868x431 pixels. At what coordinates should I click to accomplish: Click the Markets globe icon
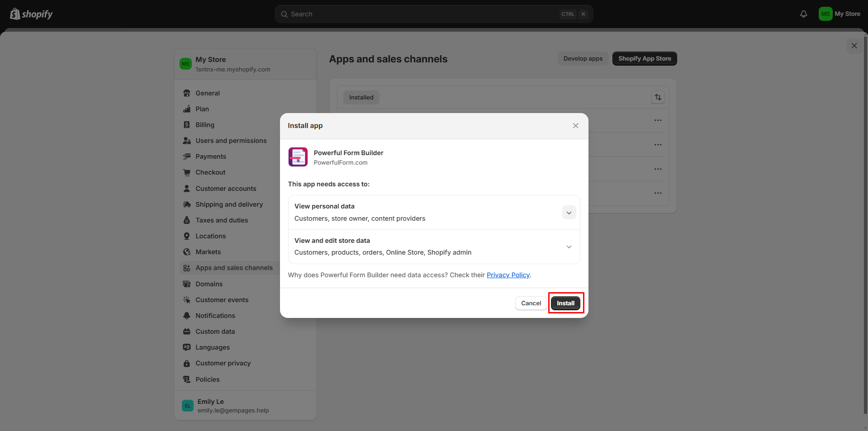point(187,252)
